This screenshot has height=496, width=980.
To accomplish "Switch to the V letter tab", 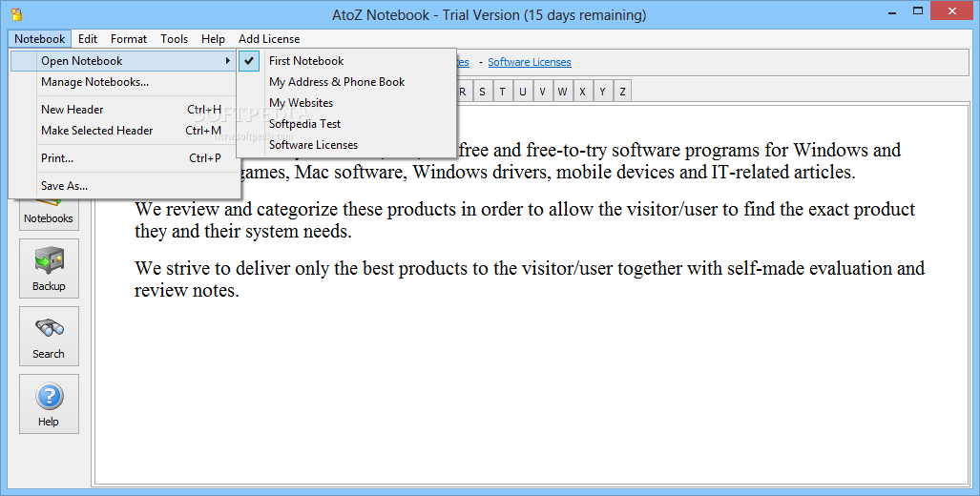I will 543,92.
